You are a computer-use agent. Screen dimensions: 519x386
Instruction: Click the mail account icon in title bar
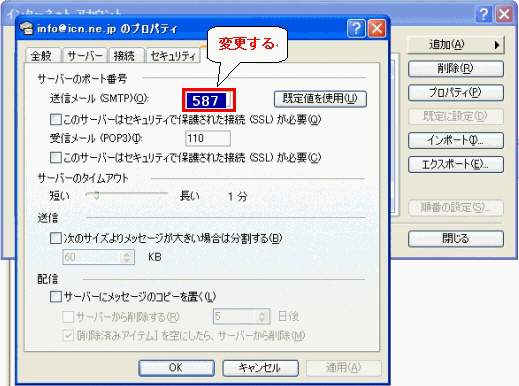pos(27,28)
